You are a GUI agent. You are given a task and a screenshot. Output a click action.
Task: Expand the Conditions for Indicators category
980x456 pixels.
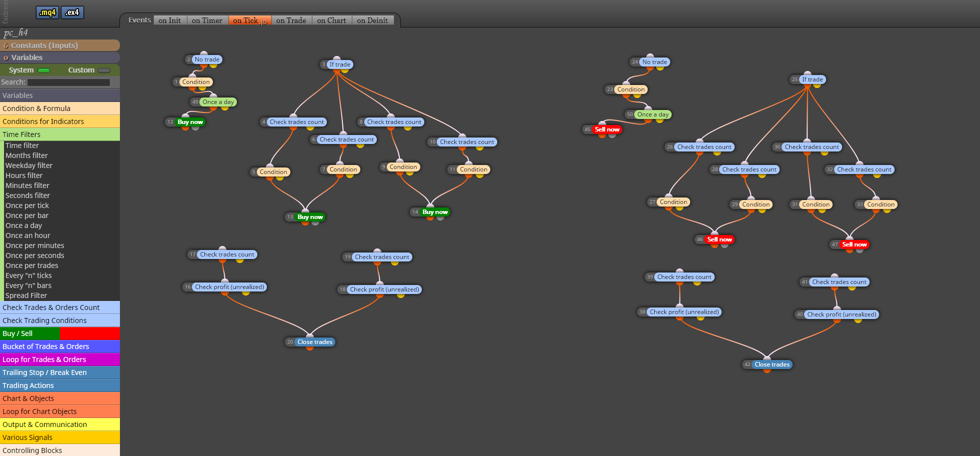[x=60, y=121]
